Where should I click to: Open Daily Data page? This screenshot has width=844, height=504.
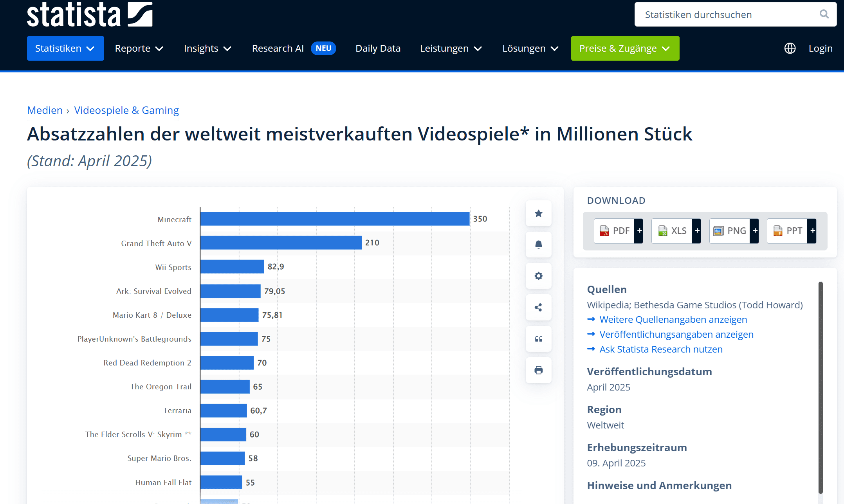tap(378, 48)
